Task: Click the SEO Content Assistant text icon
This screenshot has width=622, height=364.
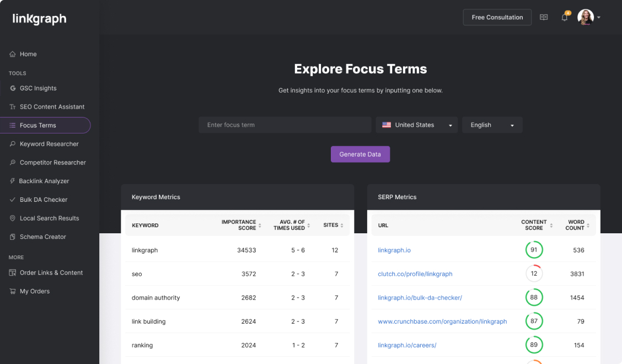Action: [12, 107]
